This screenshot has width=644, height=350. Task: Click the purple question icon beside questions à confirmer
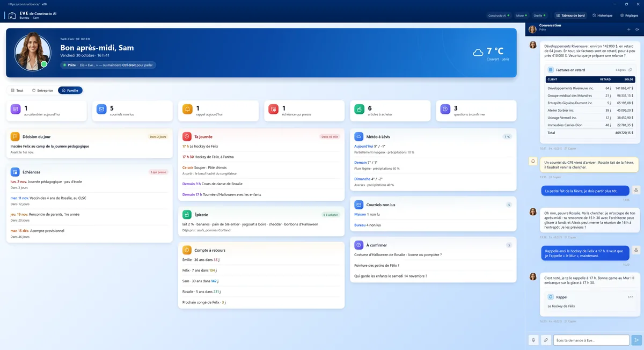(x=445, y=110)
